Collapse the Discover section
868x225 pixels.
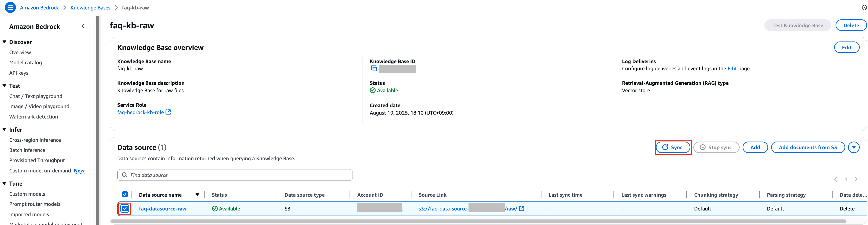tap(4, 42)
